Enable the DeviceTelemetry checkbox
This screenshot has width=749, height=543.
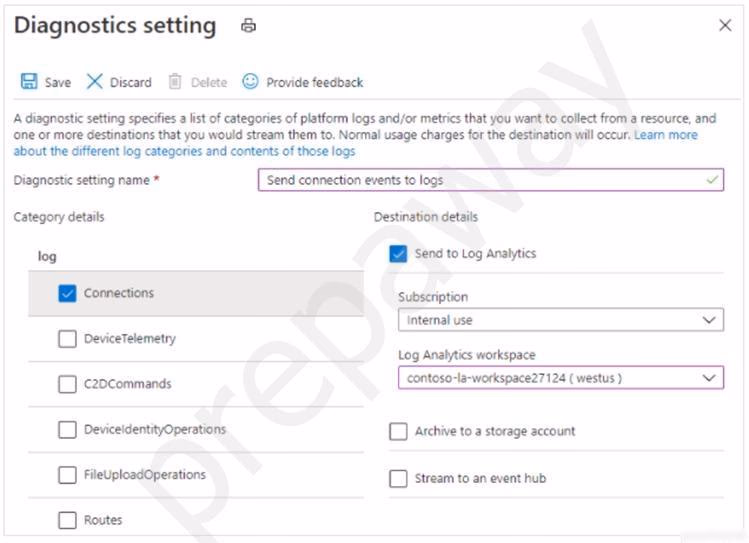click(x=67, y=339)
